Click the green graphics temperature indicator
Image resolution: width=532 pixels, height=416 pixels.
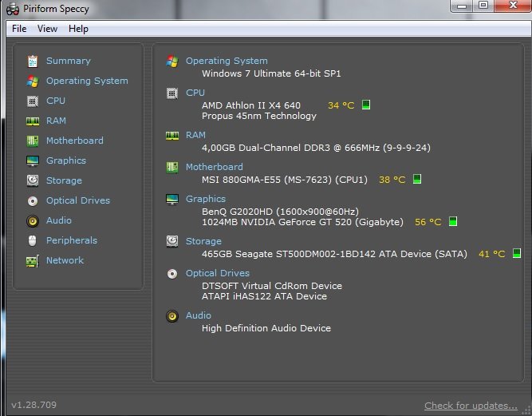(453, 222)
